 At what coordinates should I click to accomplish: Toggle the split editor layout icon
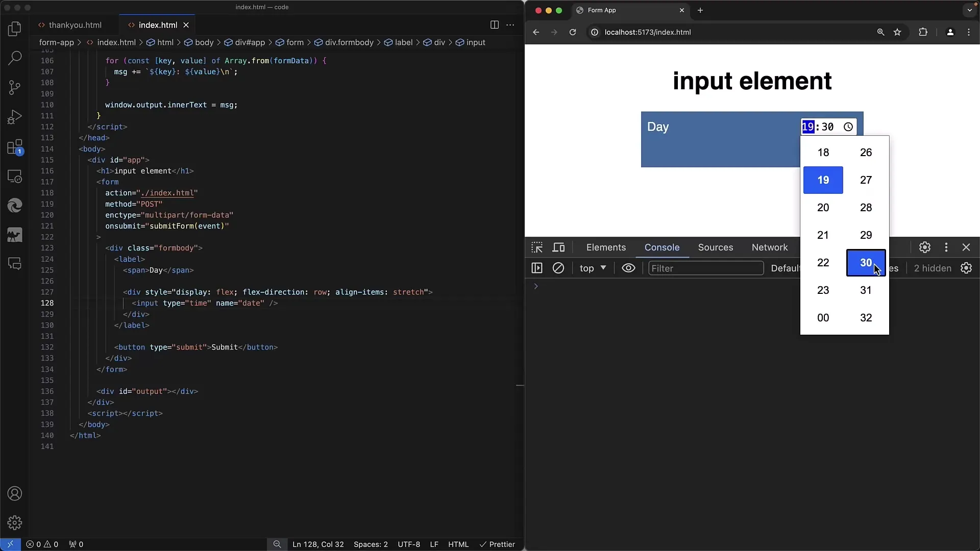[495, 24]
